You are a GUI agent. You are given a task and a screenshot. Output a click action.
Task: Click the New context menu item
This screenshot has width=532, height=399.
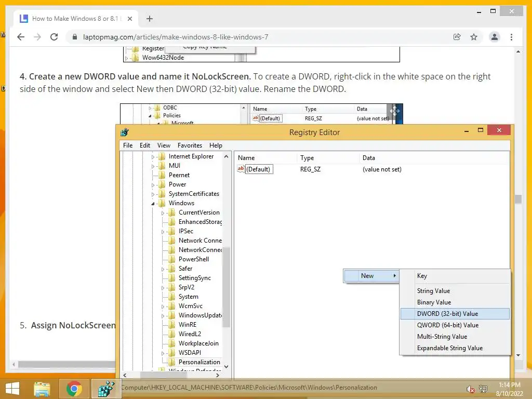click(x=371, y=276)
